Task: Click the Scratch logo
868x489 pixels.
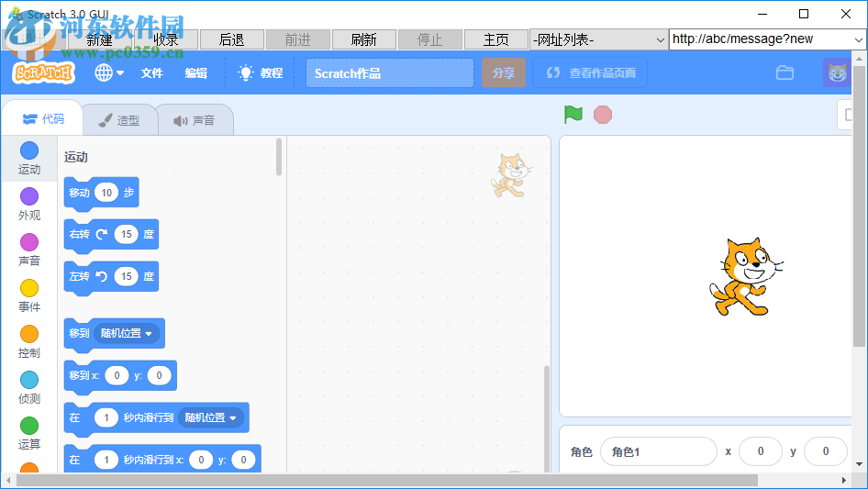Action: coord(44,72)
